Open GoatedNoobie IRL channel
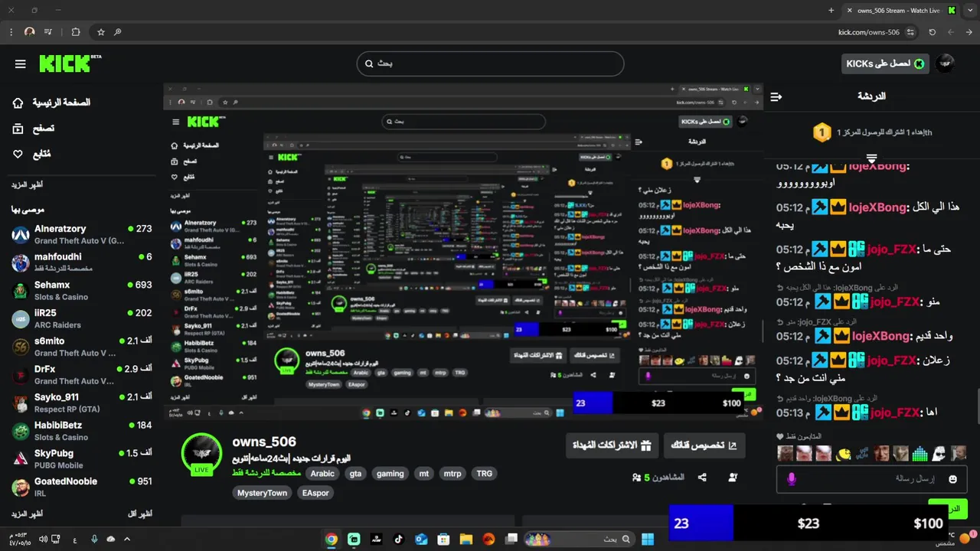The width and height of the screenshot is (980, 551). tap(82, 487)
